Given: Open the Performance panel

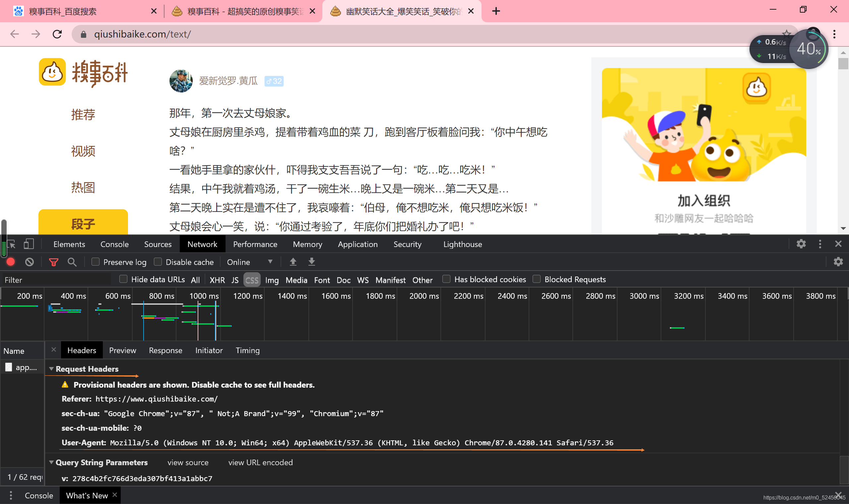Looking at the screenshot, I should point(255,244).
